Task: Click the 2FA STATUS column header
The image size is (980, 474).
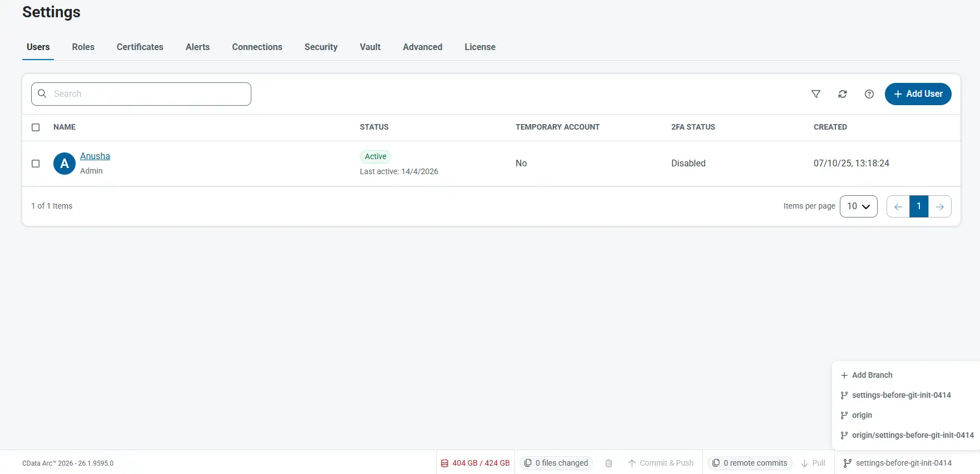Action: tap(693, 127)
